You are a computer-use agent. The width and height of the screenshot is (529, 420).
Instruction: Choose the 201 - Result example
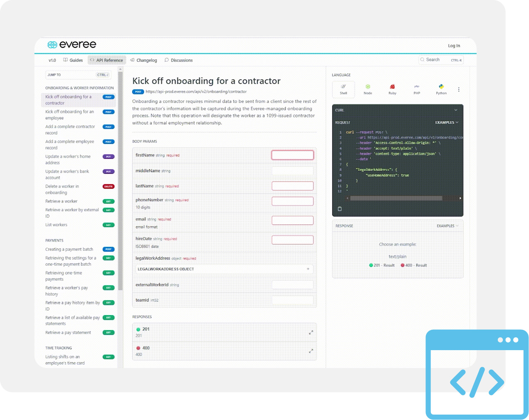382,265
